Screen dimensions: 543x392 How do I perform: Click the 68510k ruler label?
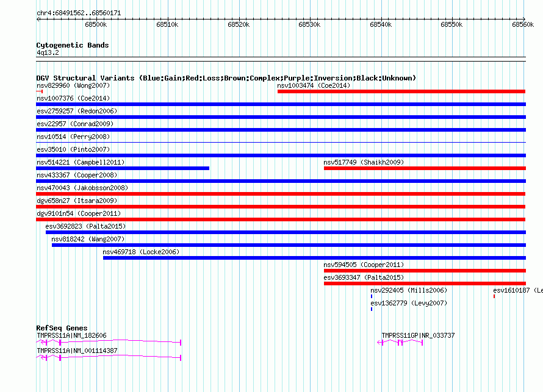click(x=167, y=24)
